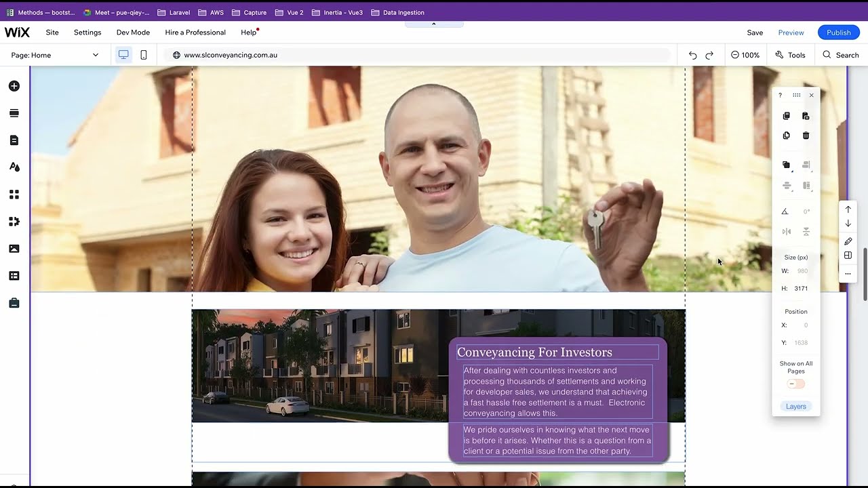Viewport: 868px width, 488px height.
Task: Move section down with the down arrow
Action: click(x=848, y=224)
